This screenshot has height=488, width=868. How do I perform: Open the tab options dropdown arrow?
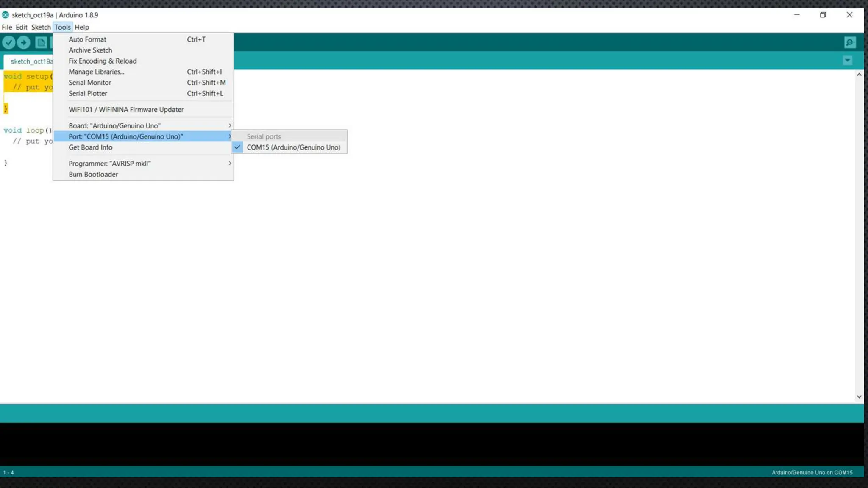(847, 61)
